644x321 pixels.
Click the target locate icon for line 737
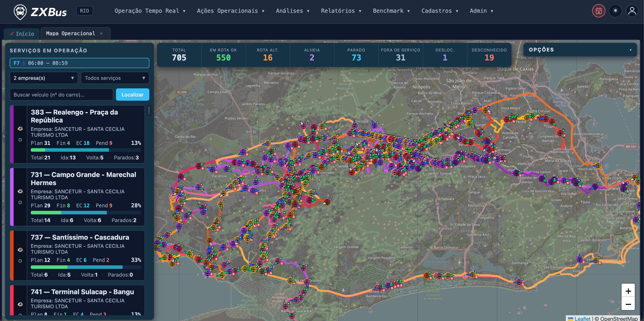pos(20,261)
